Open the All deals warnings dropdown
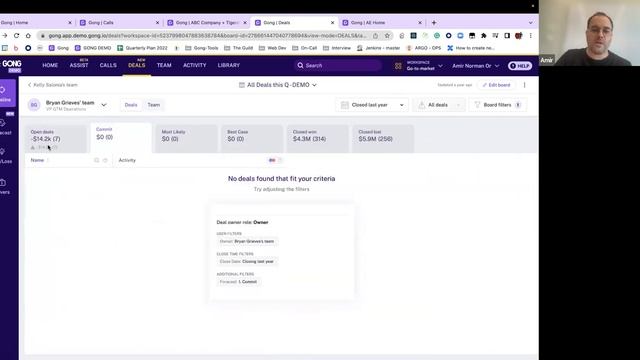The image size is (640, 360). pyautogui.click(x=439, y=105)
